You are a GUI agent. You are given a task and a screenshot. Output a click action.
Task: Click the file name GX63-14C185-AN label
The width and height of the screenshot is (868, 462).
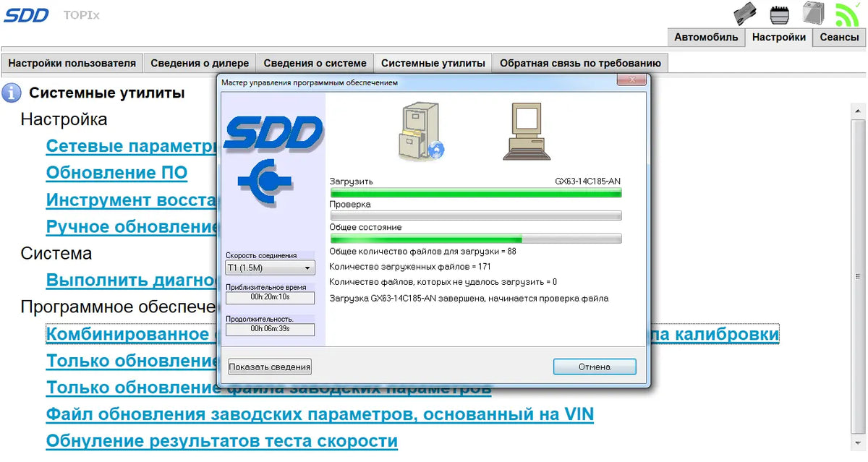[587, 181]
